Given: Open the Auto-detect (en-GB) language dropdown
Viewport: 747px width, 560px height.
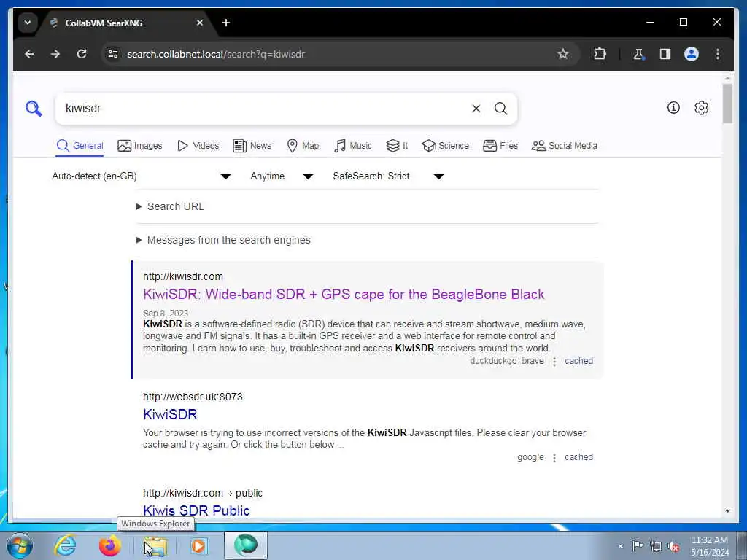Looking at the screenshot, I should (142, 176).
